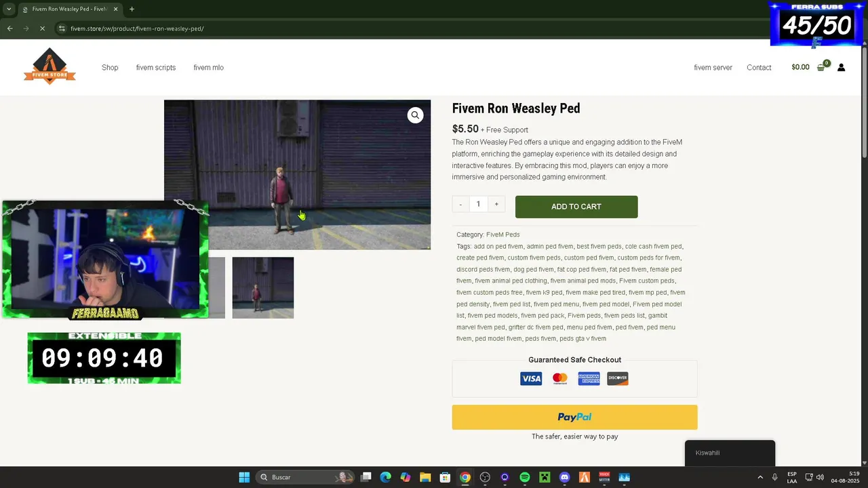The image size is (868, 488).
Task: Click the taskbar Buscar search box
Action: pos(304,477)
